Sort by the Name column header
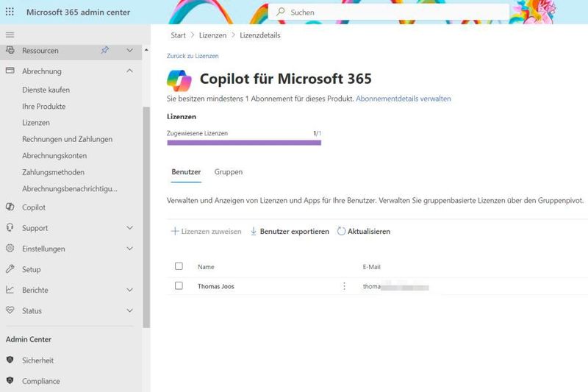This screenshot has width=588, height=392. pos(206,267)
